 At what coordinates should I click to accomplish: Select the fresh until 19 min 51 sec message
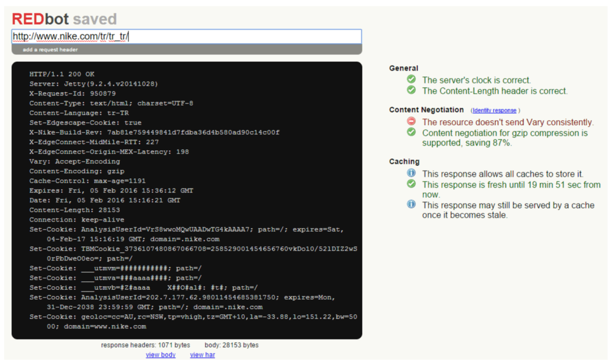[x=511, y=190]
